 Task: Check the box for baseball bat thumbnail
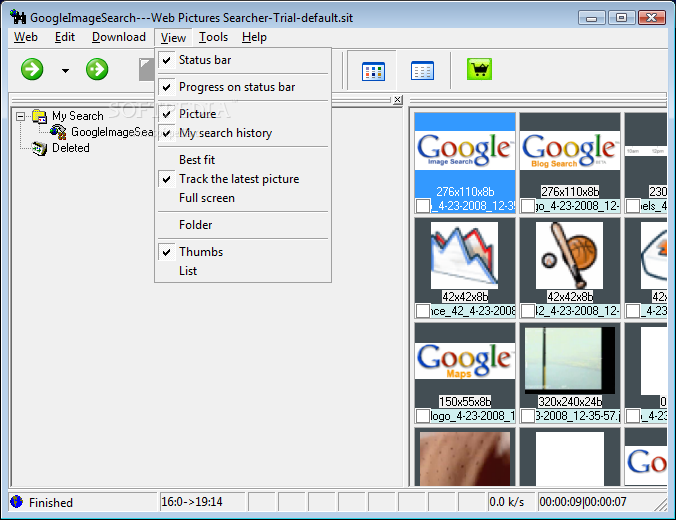click(528, 311)
